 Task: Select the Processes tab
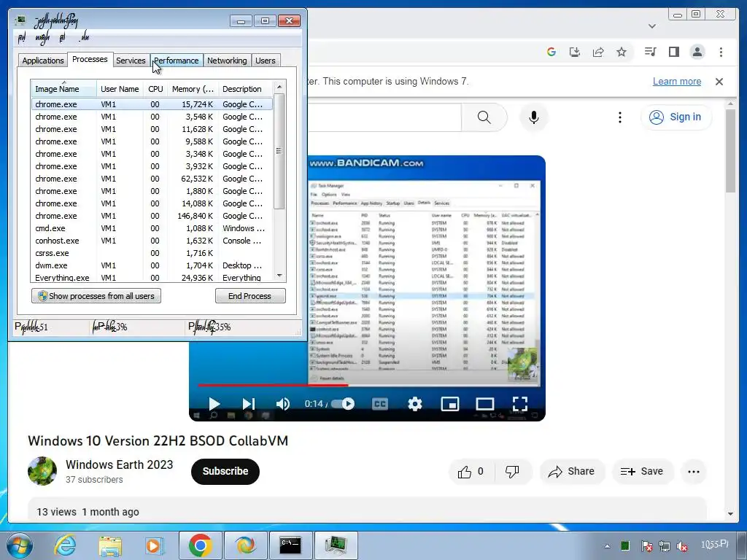pos(90,60)
